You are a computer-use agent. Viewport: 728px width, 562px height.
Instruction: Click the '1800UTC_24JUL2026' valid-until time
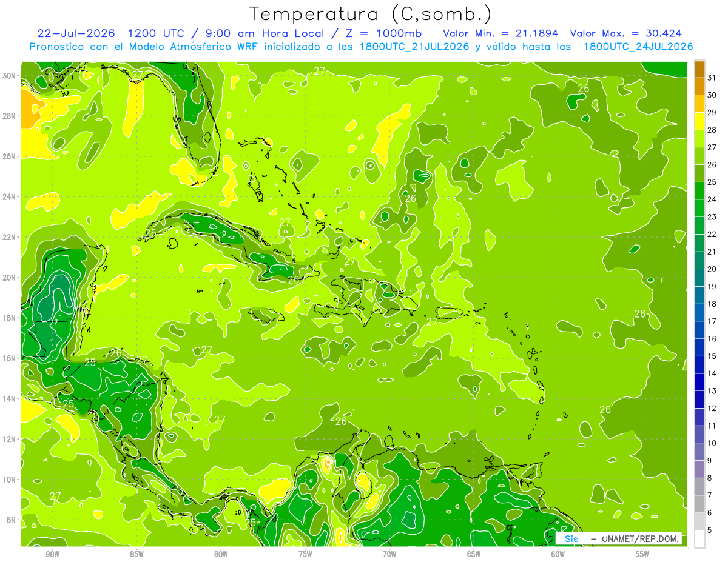(638, 47)
